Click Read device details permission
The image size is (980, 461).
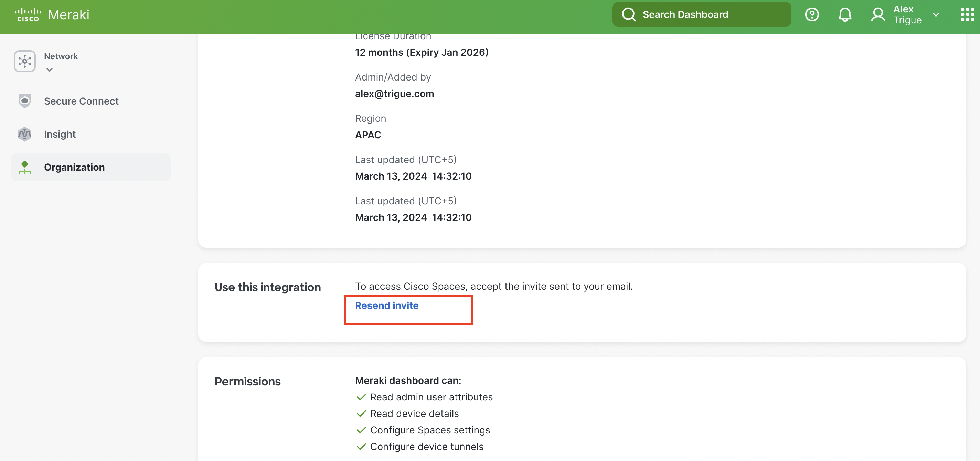(x=414, y=414)
